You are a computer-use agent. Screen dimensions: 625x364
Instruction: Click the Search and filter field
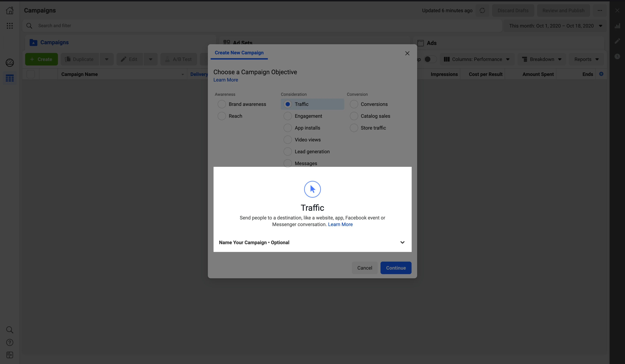point(262,26)
